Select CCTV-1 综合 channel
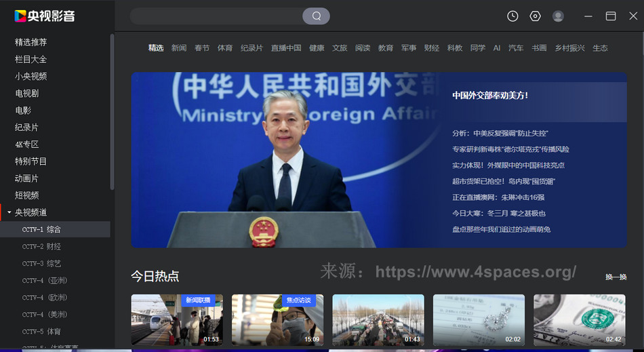 point(41,229)
